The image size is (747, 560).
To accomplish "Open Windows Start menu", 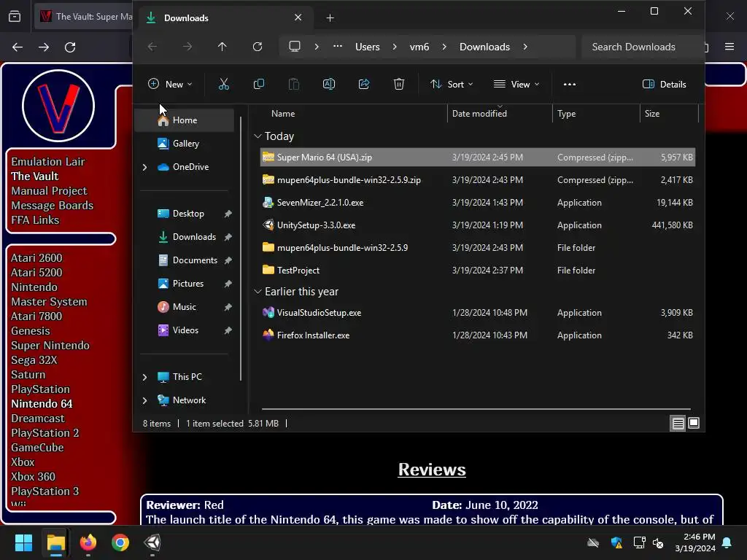I will 23,542.
